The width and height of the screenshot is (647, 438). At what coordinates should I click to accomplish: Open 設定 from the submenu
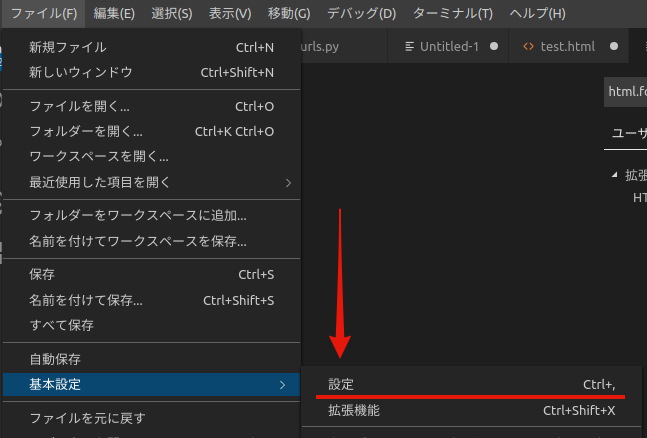click(472, 385)
